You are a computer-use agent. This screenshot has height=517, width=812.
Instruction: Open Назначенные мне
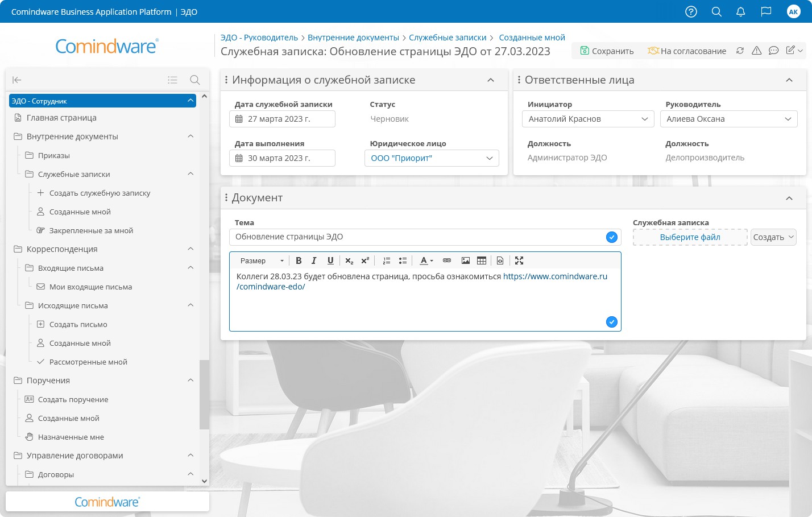coord(71,437)
